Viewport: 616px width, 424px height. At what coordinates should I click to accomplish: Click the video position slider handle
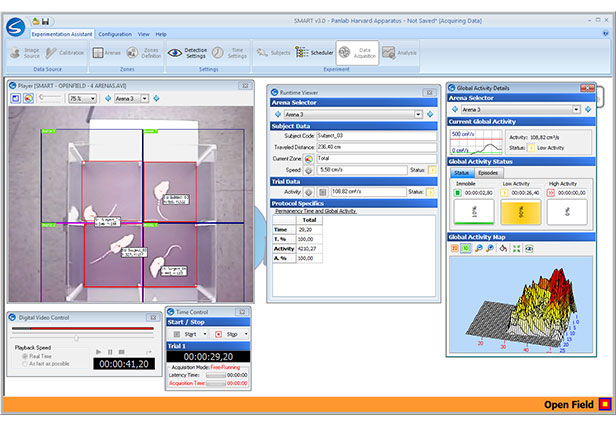76,338
